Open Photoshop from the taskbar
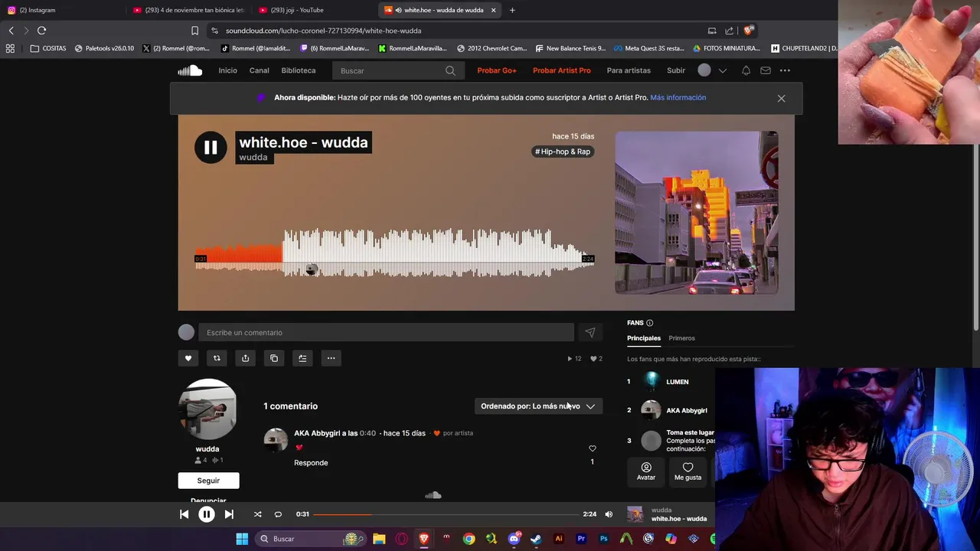The width and height of the screenshot is (980, 551). 603,539
